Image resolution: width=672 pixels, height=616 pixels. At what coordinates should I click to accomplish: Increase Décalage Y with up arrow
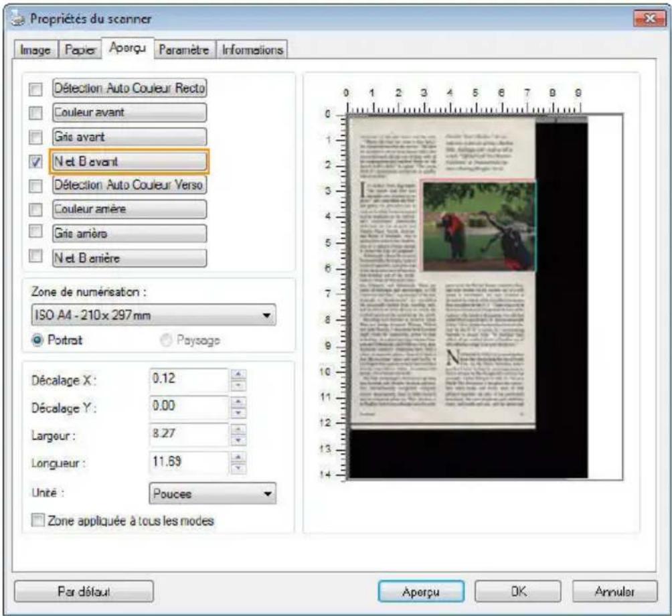click(x=238, y=402)
